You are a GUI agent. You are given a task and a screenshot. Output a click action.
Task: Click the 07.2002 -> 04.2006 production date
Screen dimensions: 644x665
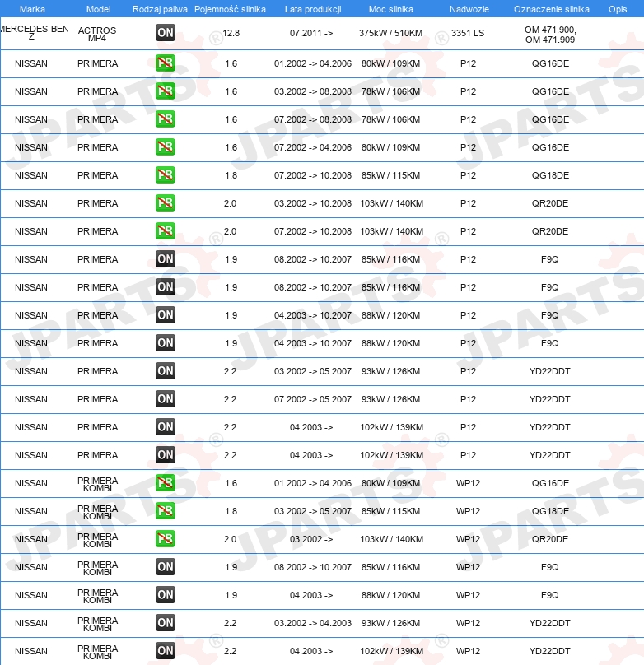coord(313,147)
